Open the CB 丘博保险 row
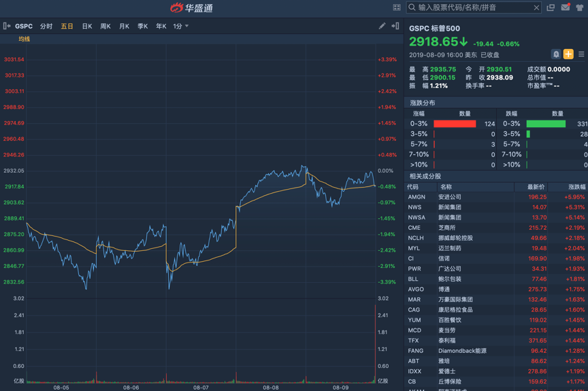 (496, 381)
